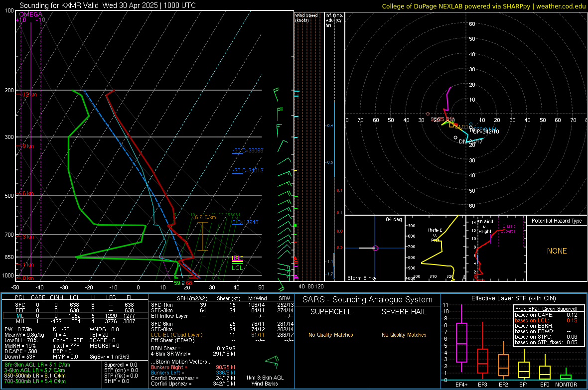Click the 'DN=24/17' hodograph label

[x=470, y=142]
